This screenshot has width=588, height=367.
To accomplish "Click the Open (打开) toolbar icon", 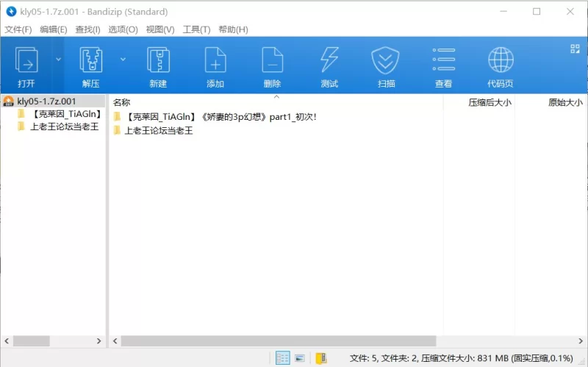I will pyautogui.click(x=26, y=60).
